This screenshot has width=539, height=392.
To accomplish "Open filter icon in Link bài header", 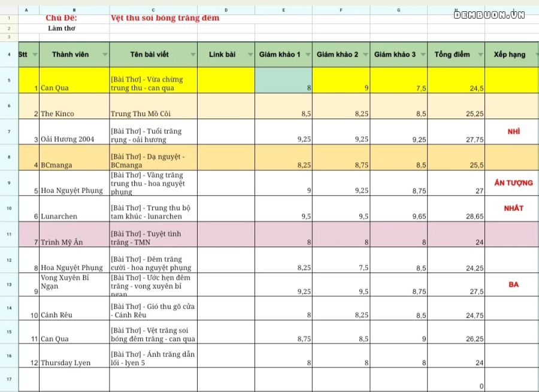I will 250,54.
